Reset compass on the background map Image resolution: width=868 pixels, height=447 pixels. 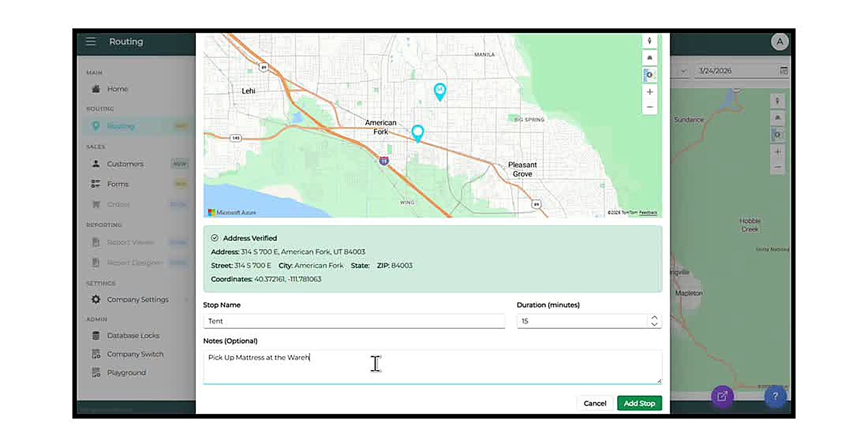coord(778,101)
